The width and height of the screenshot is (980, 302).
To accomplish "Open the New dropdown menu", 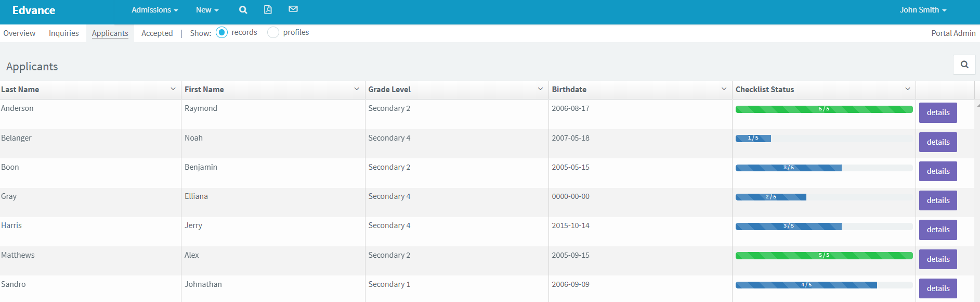I will tap(207, 10).
